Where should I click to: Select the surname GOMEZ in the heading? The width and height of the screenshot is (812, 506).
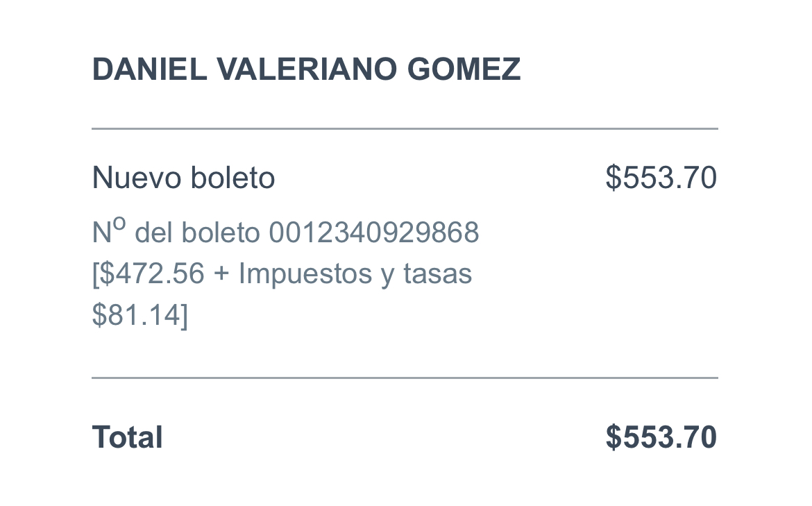[x=464, y=69]
